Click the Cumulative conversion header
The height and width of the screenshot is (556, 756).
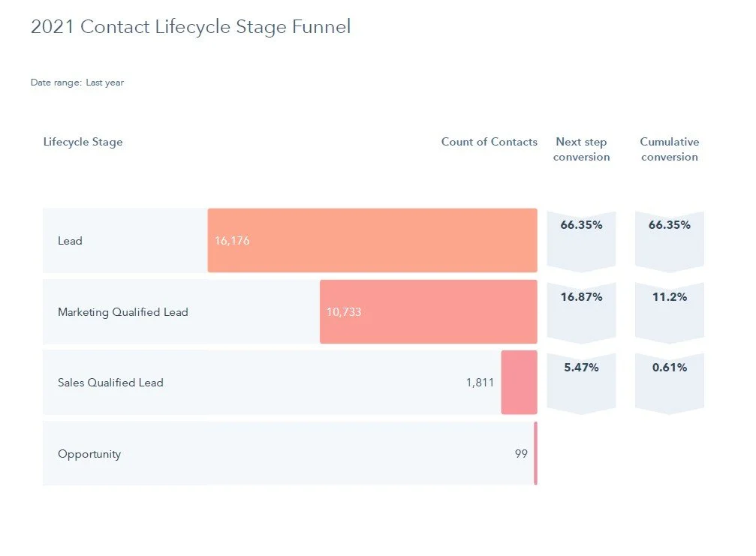click(669, 149)
